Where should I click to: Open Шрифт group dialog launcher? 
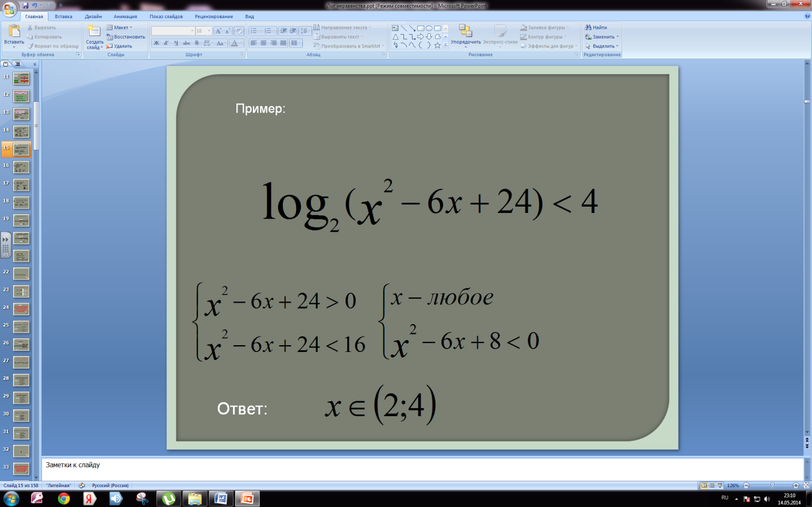click(x=242, y=55)
